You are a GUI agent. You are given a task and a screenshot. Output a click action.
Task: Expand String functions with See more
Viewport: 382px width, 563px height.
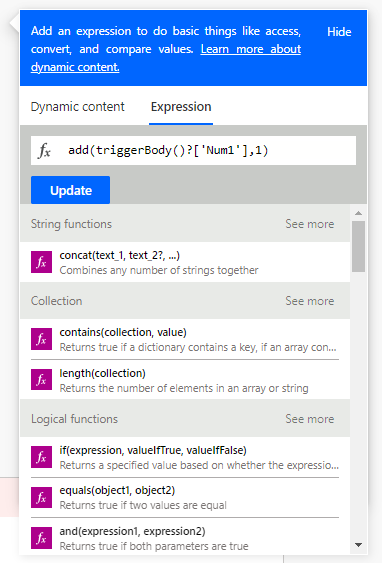click(x=309, y=224)
